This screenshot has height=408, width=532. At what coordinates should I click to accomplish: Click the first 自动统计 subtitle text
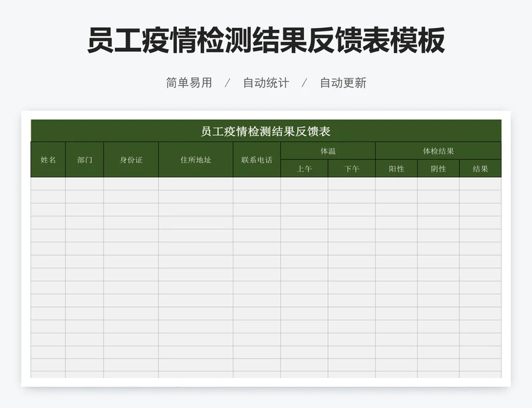[x=266, y=83]
